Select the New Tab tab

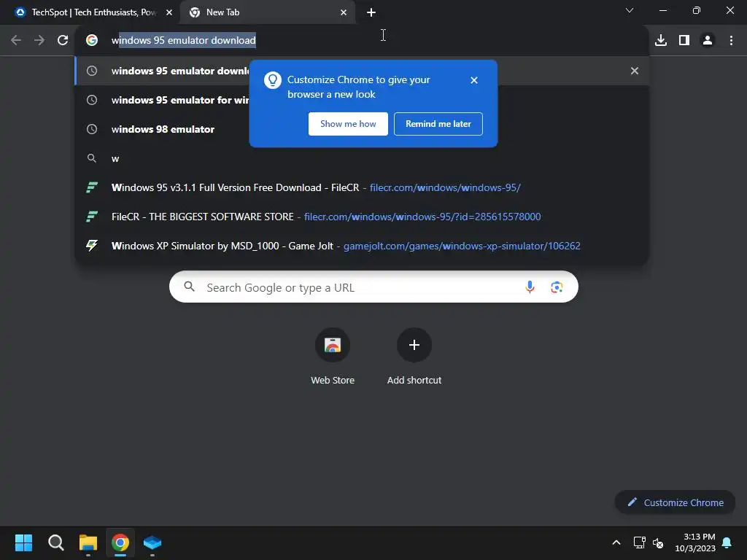tap(267, 12)
